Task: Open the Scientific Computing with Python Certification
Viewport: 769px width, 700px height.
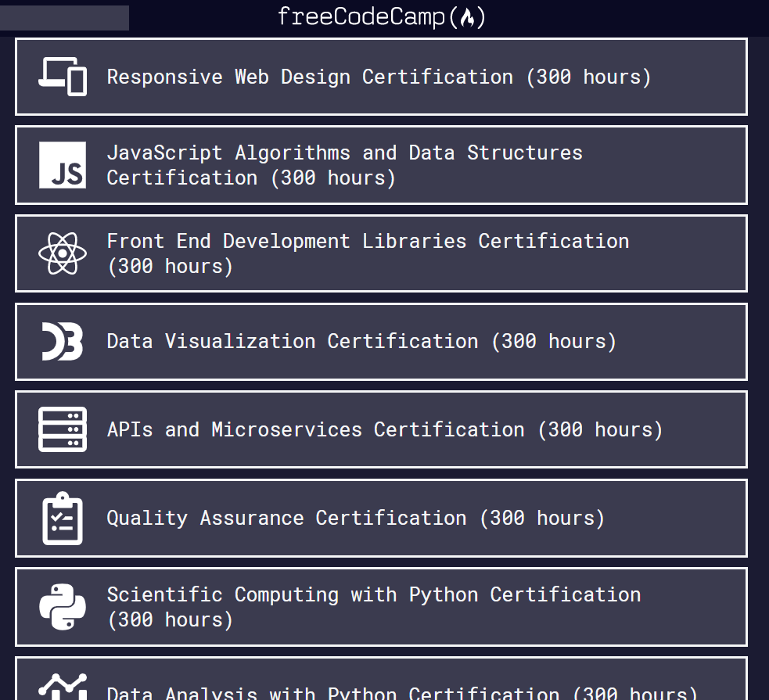Action: 381,607
